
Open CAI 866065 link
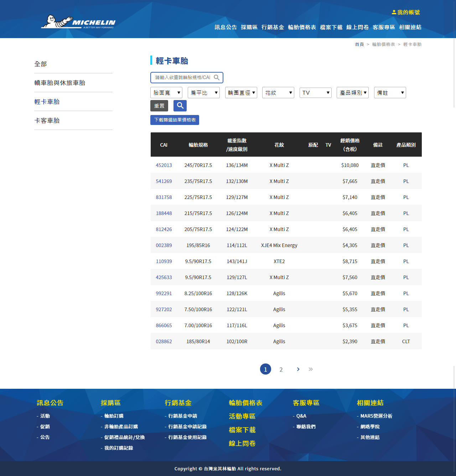(164, 325)
